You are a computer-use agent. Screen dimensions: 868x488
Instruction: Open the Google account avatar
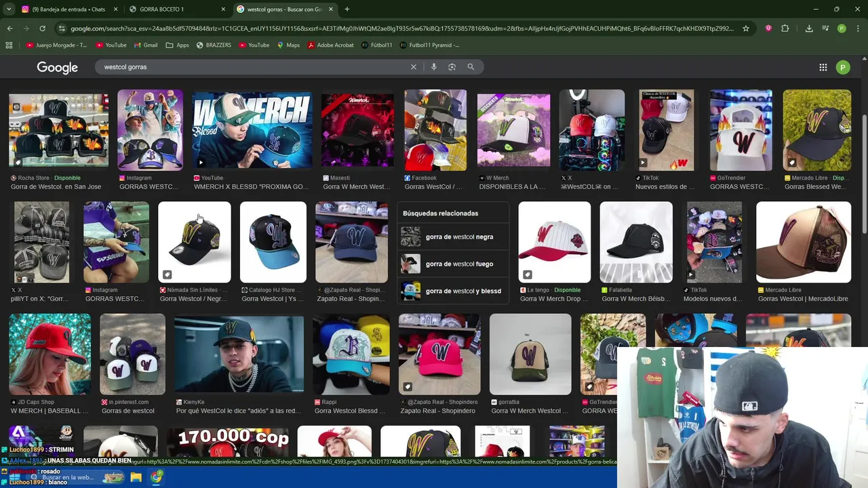pos(843,67)
